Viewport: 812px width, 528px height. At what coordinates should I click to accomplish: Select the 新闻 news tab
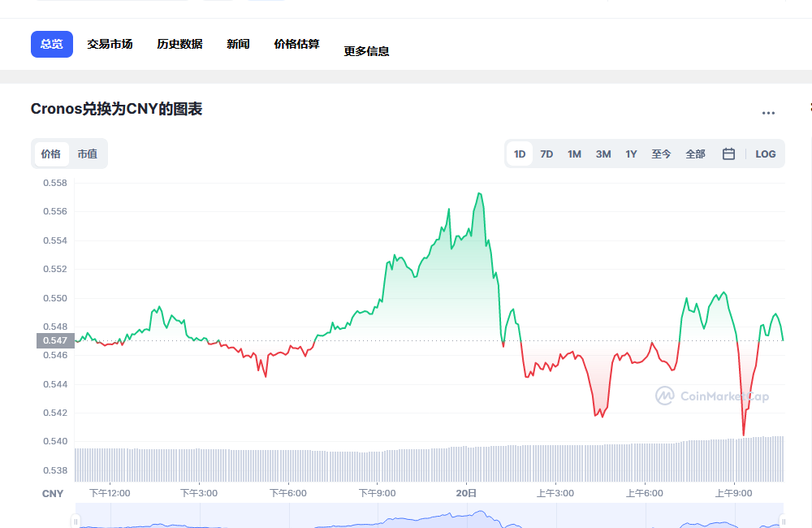238,44
